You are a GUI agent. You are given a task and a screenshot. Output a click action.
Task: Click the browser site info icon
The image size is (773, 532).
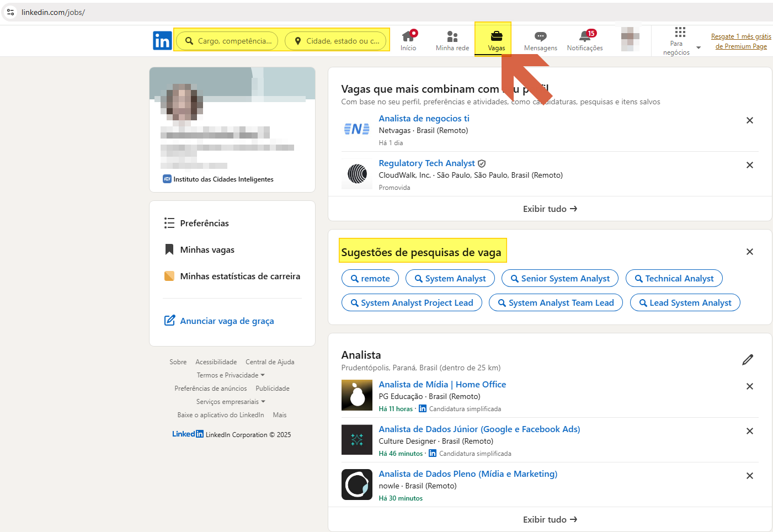pyautogui.click(x=10, y=12)
